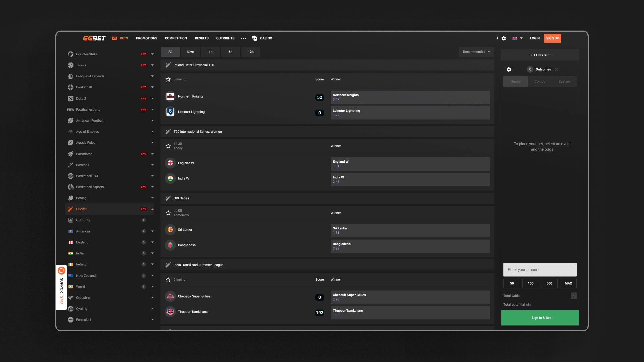Switch to the Live filter tab
The image size is (644, 362).
click(190, 52)
